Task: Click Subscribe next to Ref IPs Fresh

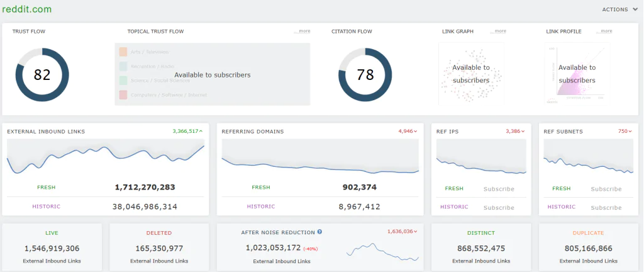Action: click(499, 189)
